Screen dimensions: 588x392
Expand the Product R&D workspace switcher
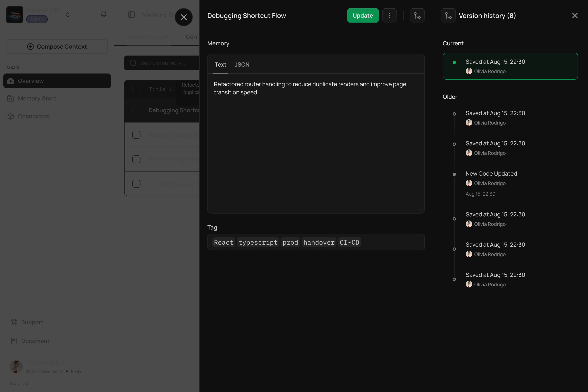68,14
